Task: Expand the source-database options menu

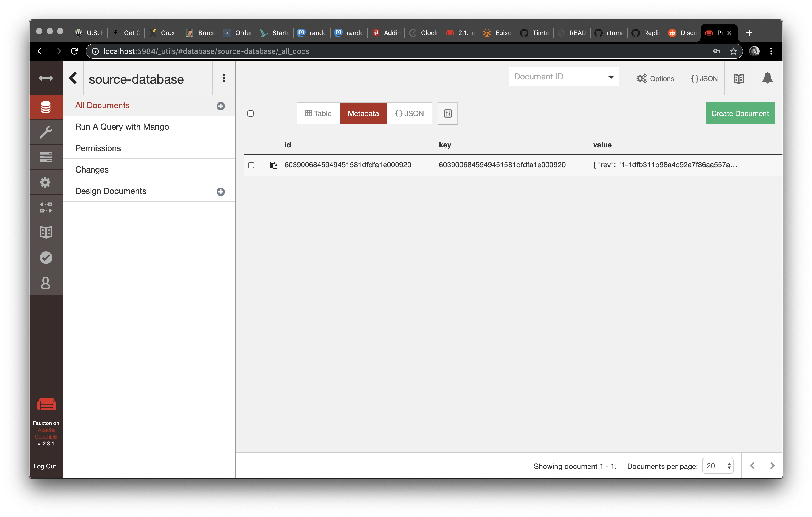Action: [x=224, y=78]
